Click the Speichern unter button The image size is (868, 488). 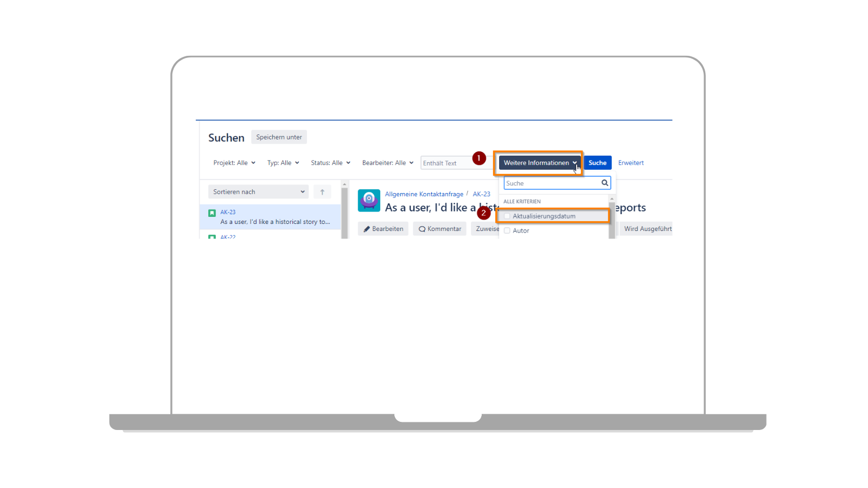[x=279, y=137]
